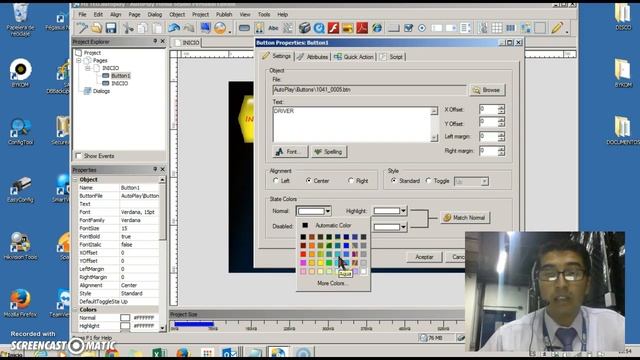Screen dimensions: 640x360
Task: Insert a Video object from toolbar
Action: tap(304, 28)
